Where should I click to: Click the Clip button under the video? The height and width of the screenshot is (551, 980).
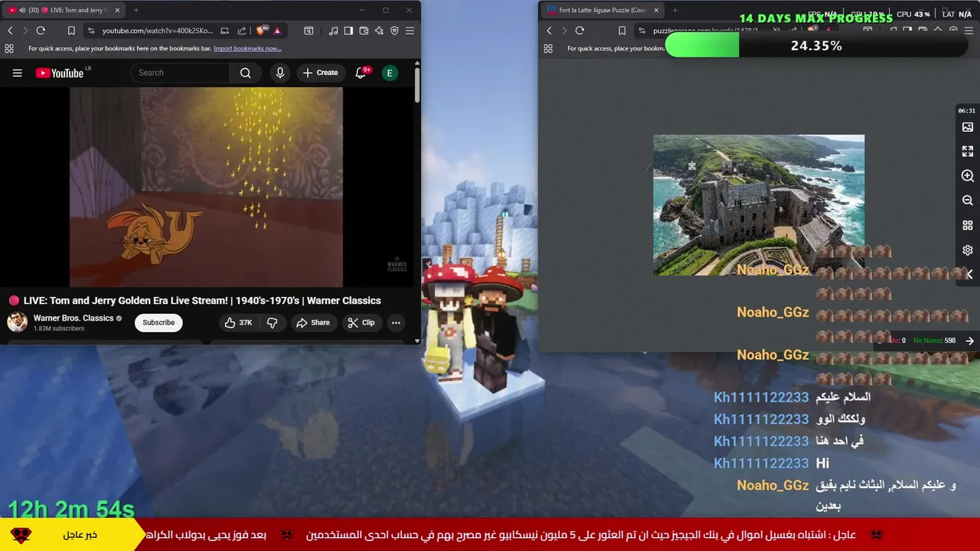pos(361,323)
